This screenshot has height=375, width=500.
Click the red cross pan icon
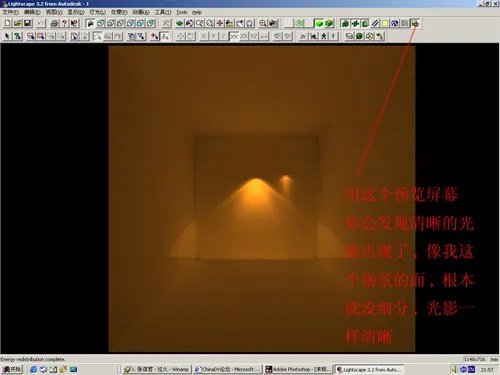tap(220, 23)
